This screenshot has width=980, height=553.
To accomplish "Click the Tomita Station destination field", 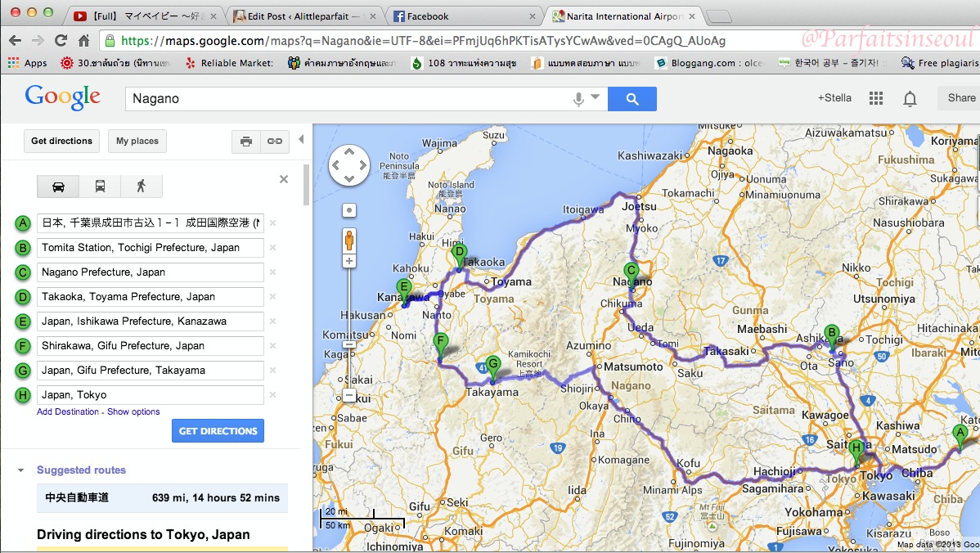I will pos(150,247).
